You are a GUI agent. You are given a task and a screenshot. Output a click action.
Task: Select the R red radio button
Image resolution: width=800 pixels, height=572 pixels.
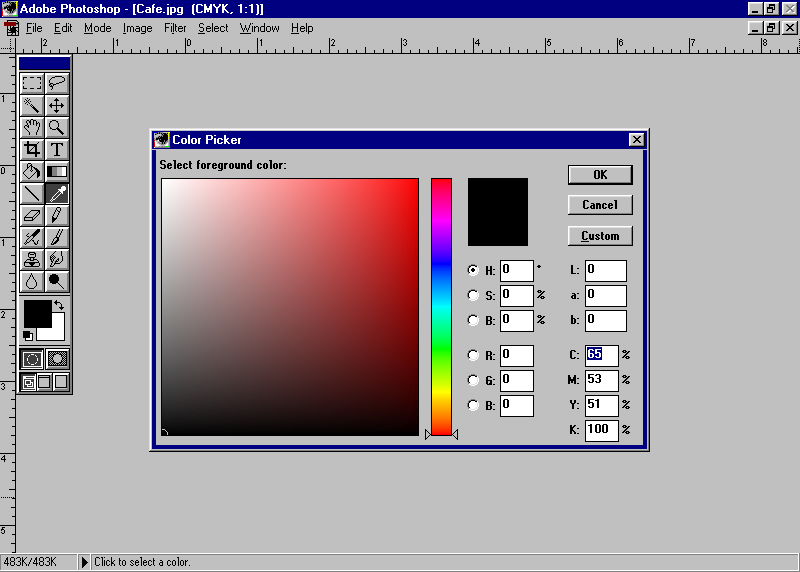(473, 355)
